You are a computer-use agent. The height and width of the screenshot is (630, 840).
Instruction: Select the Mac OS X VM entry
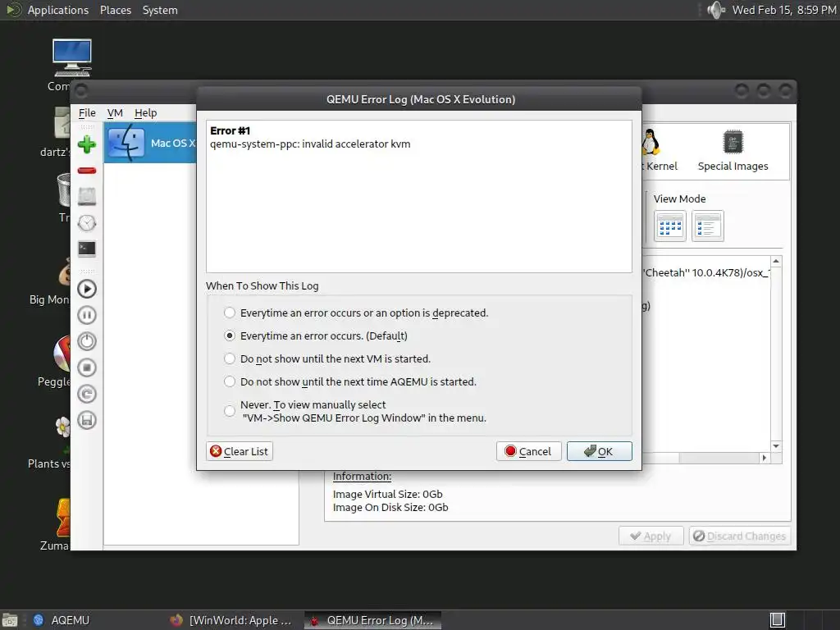[151, 143]
